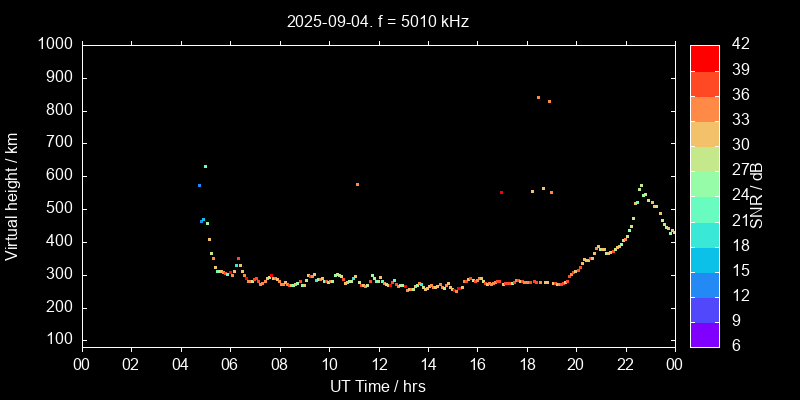The width and height of the screenshot is (800, 400).
Task: Select the cyan 15–18 dB colorbar band
Action: pyautogui.click(x=704, y=257)
